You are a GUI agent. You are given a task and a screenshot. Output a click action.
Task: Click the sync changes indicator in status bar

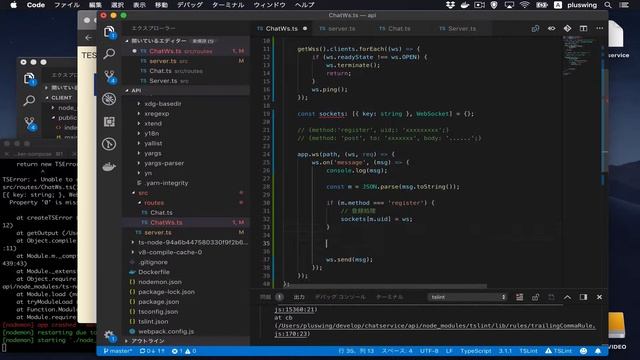pyautogui.click(x=152, y=351)
